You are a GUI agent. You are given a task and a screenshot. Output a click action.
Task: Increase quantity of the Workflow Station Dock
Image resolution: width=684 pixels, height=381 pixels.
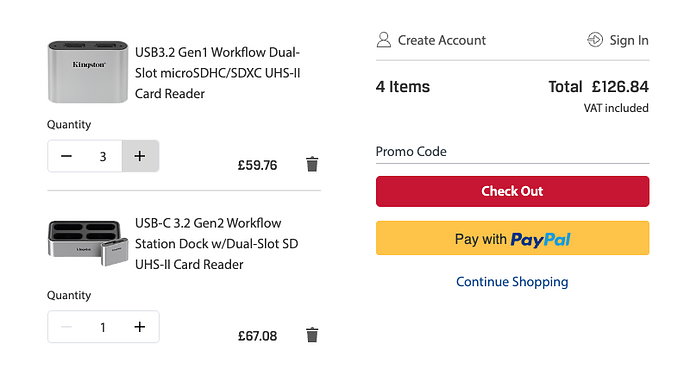coord(140,327)
